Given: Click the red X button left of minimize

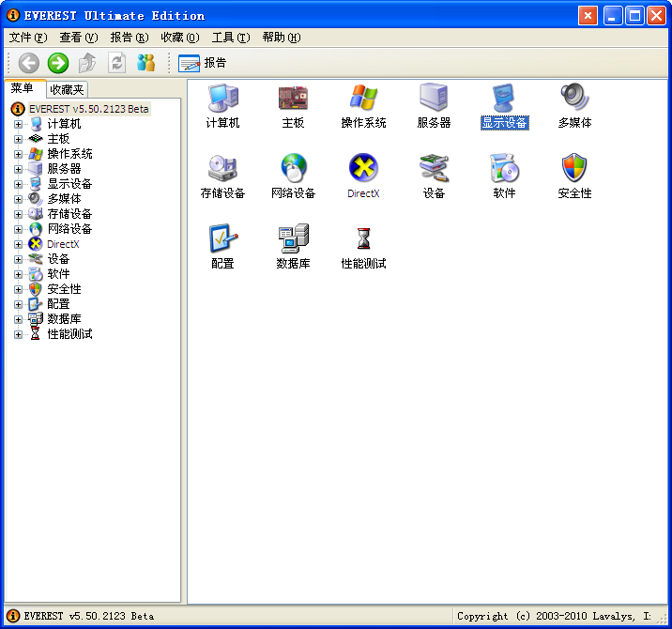Looking at the screenshot, I should click(588, 16).
